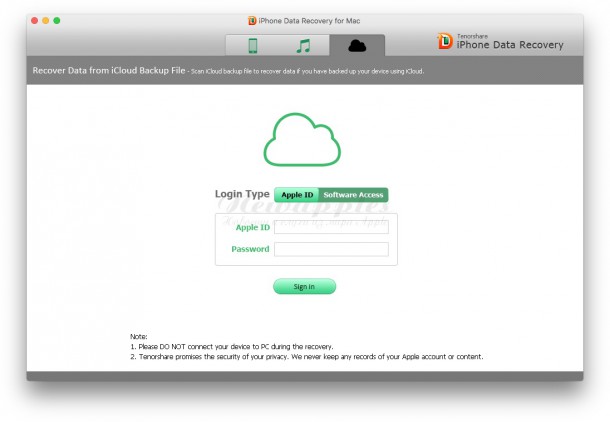Click the 'Login Type' label

[242, 194]
